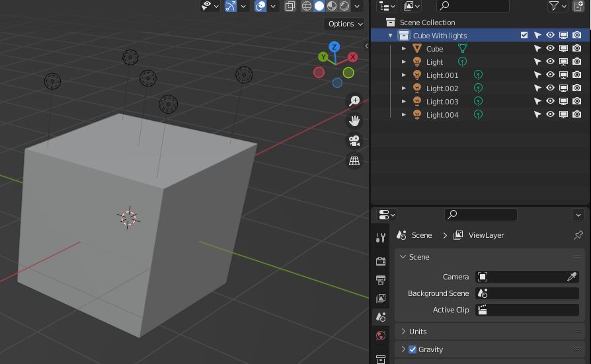Viewport: 591px width, 364px height.
Task: Open the World properties globe icon
Action: pos(381,336)
